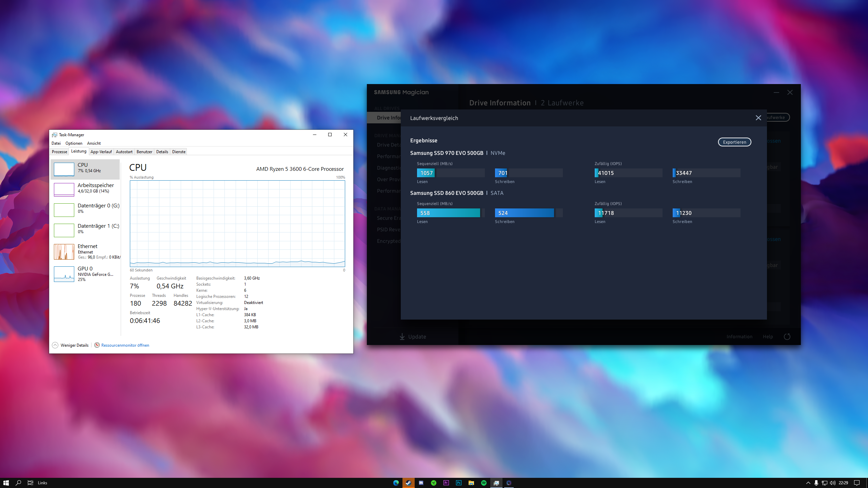
Task: Open the Optionen menu in Task Manager
Action: pyautogui.click(x=74, y=143)
